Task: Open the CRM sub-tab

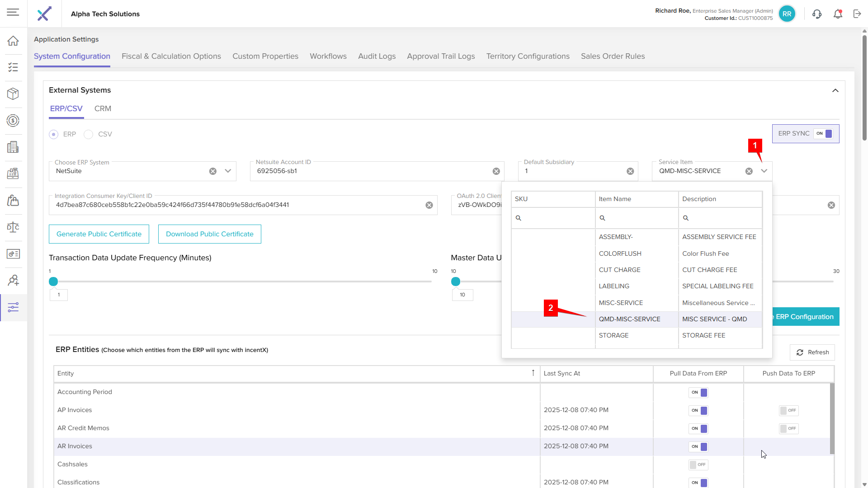Action: [x=103, y=109]
